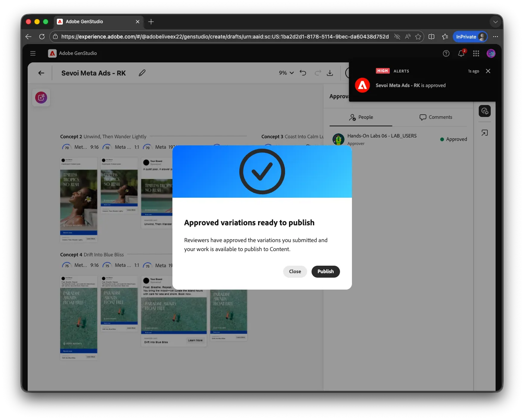Redo the last action
Image resolution: width=524 pixels, height=420 pixels.
coord(318,73)
